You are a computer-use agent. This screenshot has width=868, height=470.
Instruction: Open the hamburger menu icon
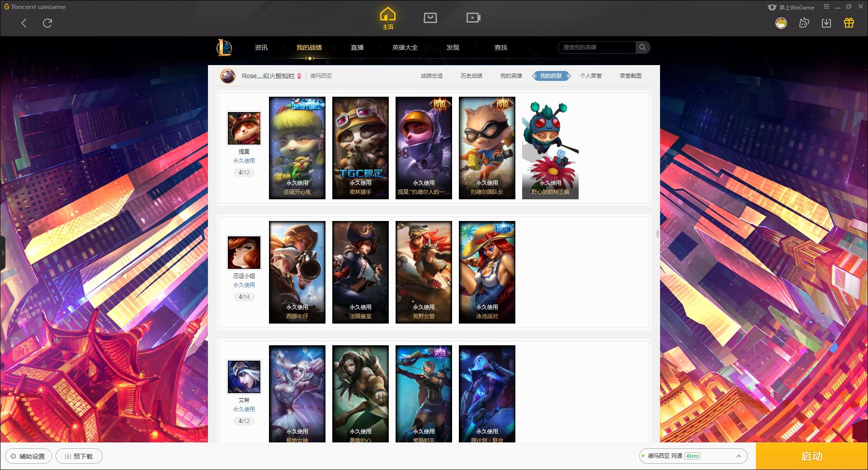pos(826,7)
